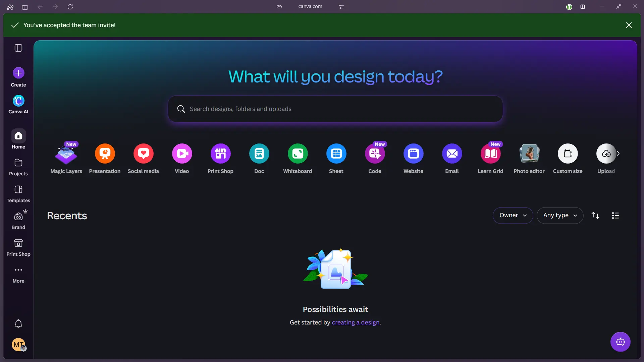Click the magnifier search icon

[181, 109]
